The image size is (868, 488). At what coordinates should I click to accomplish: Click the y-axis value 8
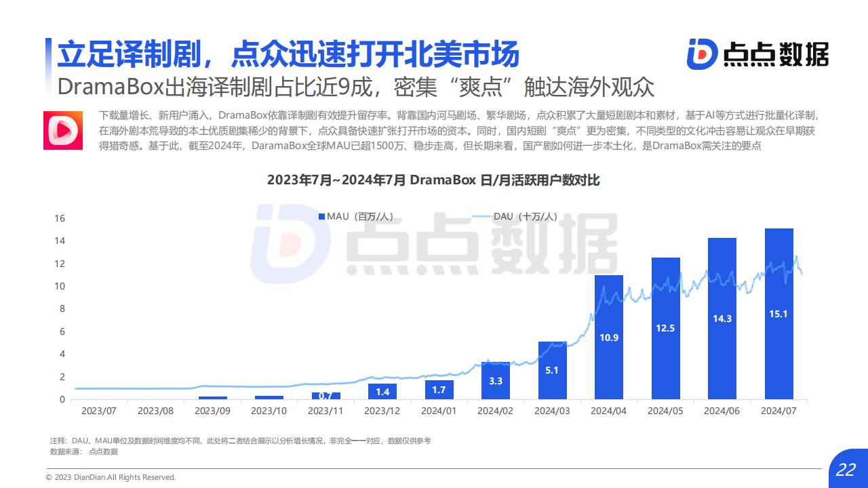tap(62, 308)
